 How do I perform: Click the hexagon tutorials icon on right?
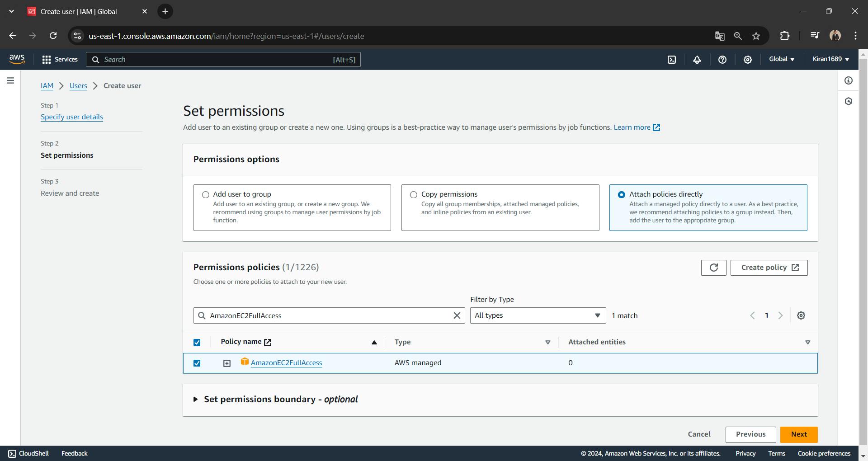(849, 101)
